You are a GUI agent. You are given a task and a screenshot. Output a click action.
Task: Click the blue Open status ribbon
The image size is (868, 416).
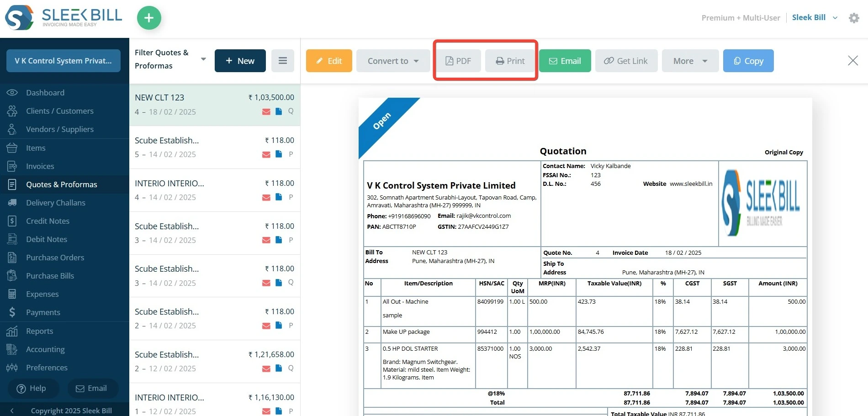tap(382, 121)
